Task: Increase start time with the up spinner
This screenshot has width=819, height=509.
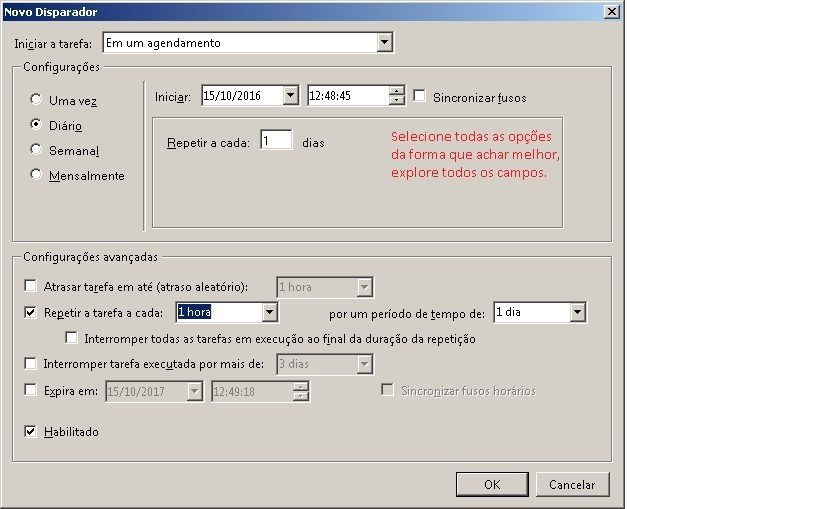Action: pos(397,91)
